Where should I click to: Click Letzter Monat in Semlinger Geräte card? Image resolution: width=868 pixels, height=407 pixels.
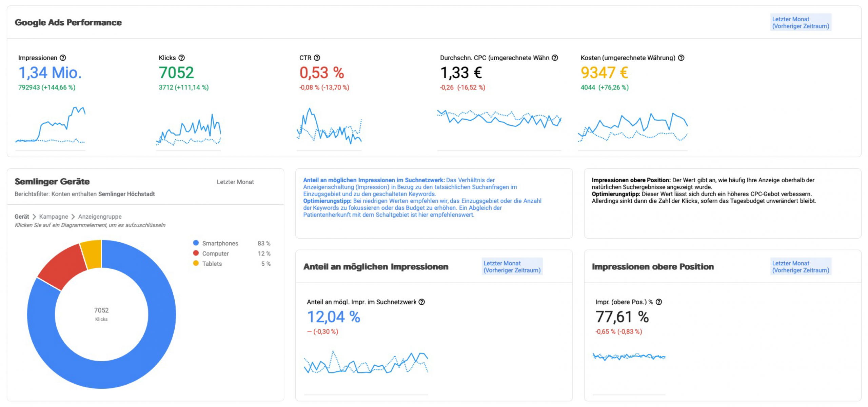pos(235,182)
